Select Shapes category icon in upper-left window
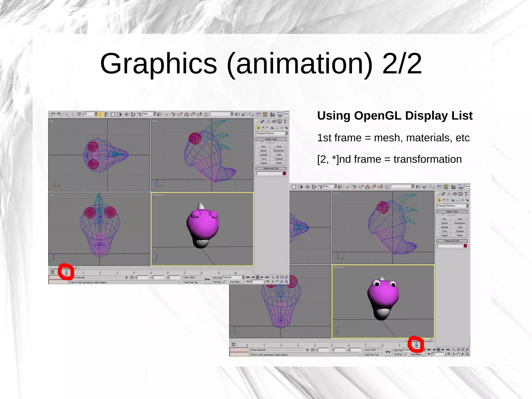The width and height of the screenshot is (532, 399). pyautogui.click(x=263, y=128)
